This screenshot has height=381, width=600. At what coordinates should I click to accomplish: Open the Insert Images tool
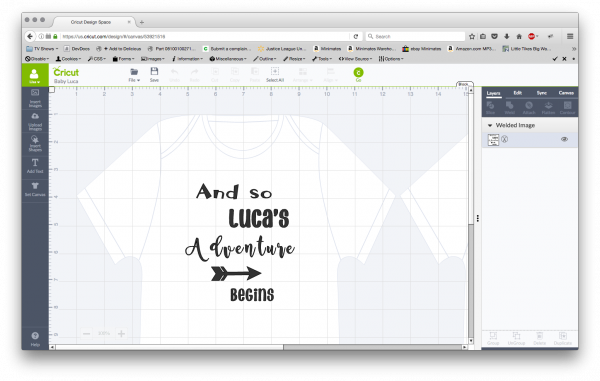[35, 98]
